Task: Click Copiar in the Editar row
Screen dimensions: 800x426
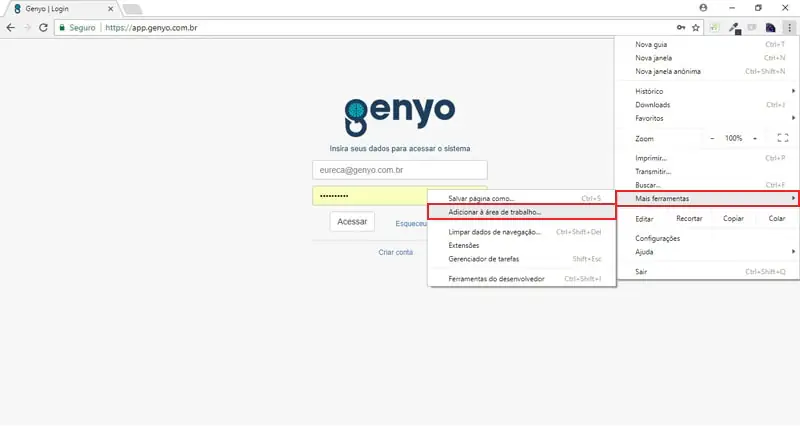Action: (x=733, y=218)
